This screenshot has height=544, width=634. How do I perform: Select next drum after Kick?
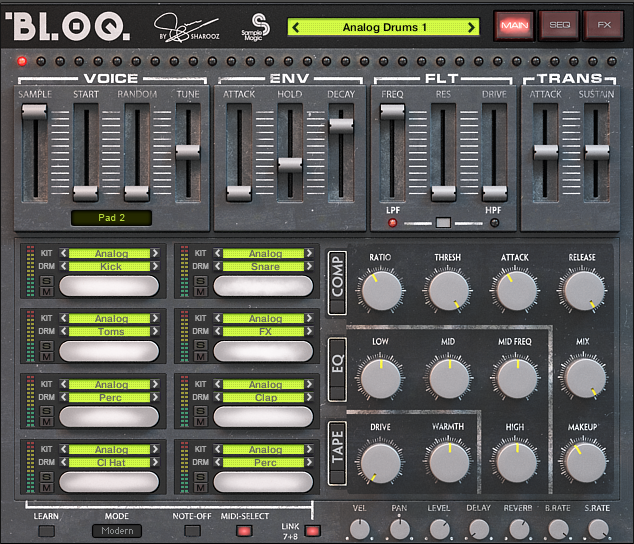[x=155, y=266]
